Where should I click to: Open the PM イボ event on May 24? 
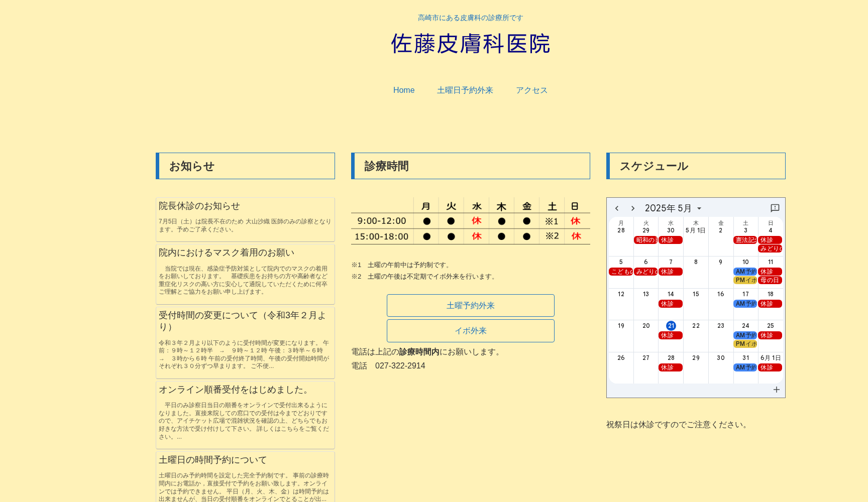pos(745,344)
